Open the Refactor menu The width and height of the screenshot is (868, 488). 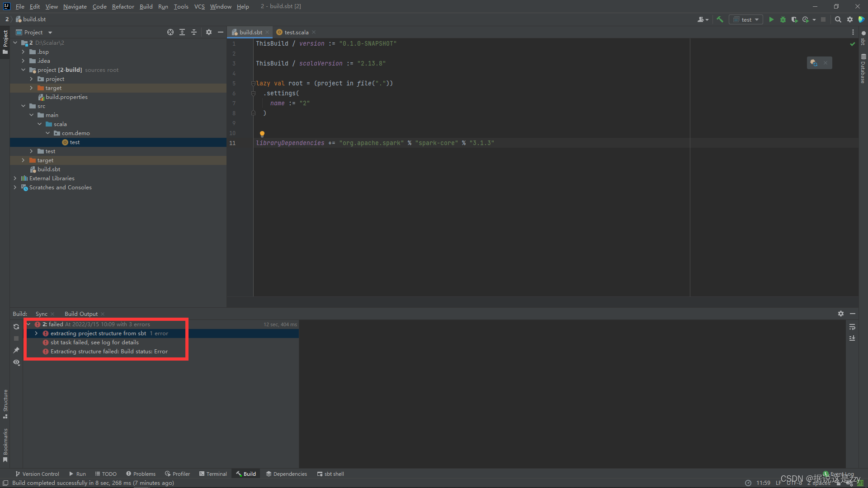123,6
